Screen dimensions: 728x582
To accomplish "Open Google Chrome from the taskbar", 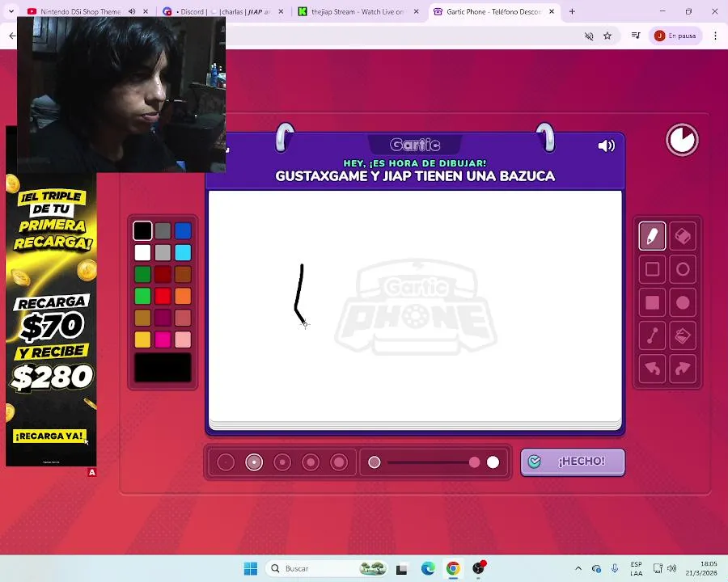I will click(453, 568).
